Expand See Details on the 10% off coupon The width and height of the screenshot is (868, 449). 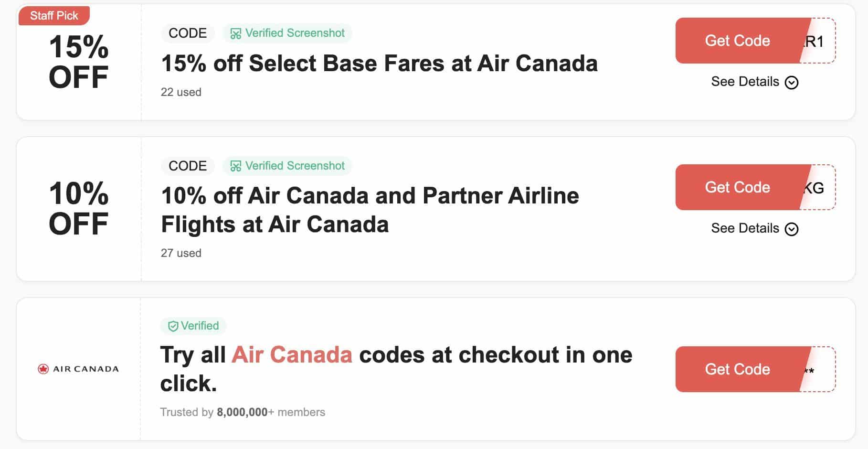click(x=745, y=228)
